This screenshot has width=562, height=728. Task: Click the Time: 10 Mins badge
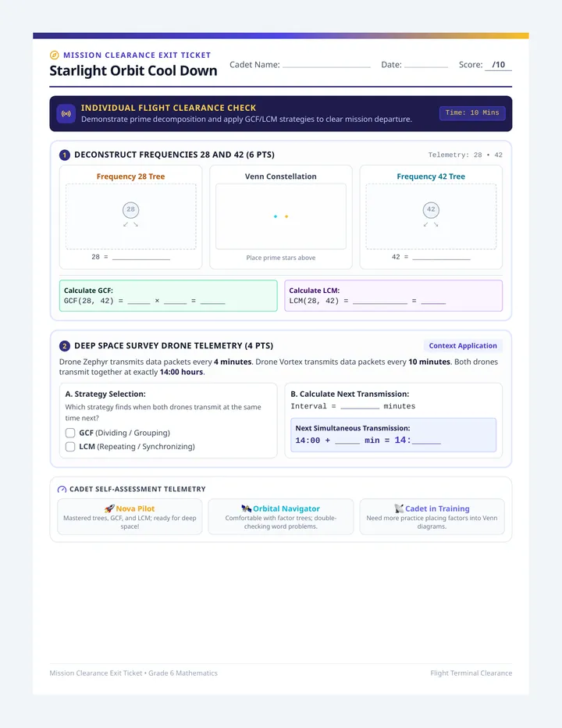(x=472, y=112)
